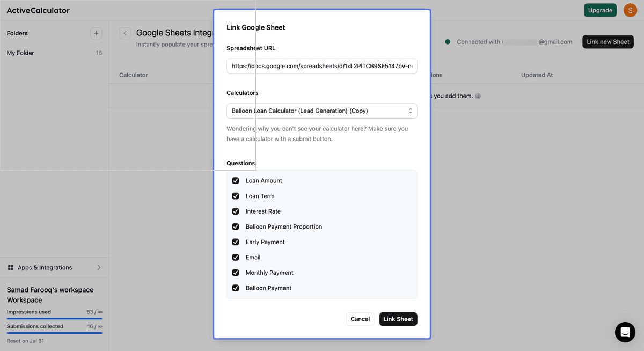Screen dimensions: 644x351
Task: Click the back arrow beside Google Sheets Integration
Action: pyautogui.click(x=125, y=33)
